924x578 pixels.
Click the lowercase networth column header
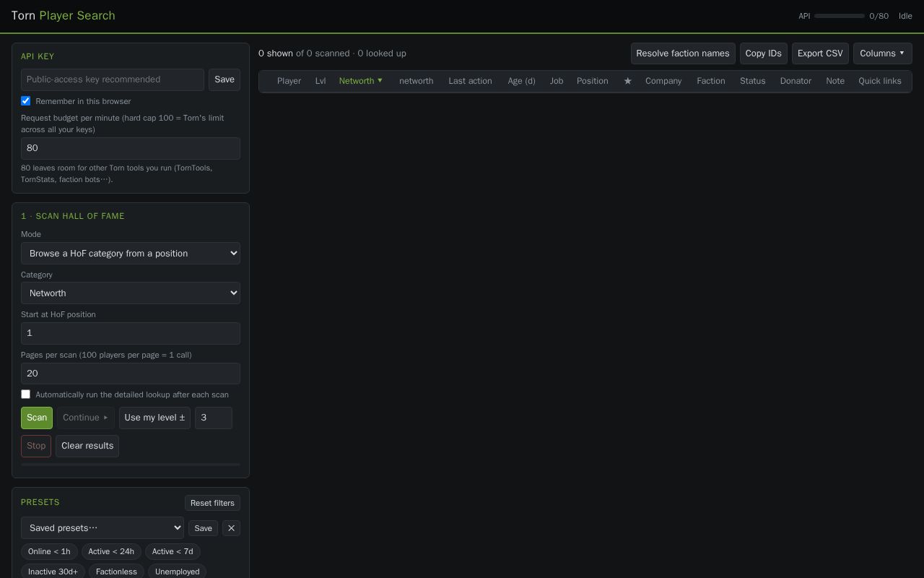417,81
